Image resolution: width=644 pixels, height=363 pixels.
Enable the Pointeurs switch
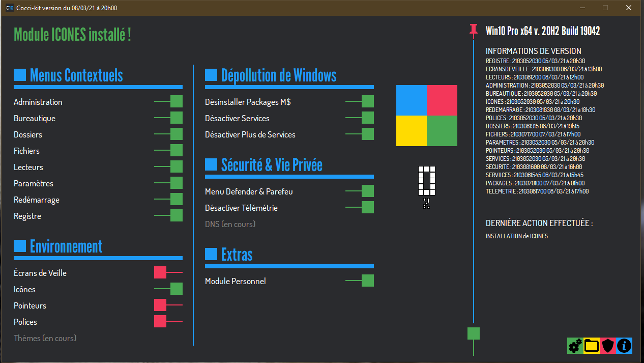pos(168,305)
